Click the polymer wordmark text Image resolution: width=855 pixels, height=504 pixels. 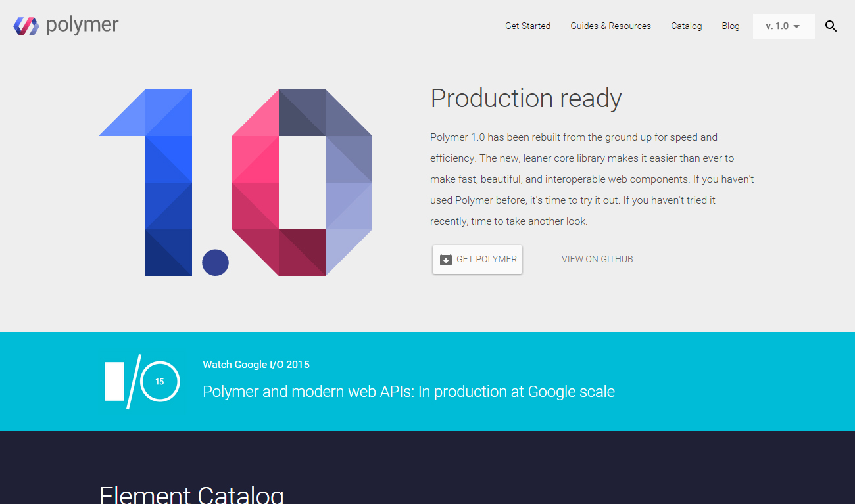[82, 26]
